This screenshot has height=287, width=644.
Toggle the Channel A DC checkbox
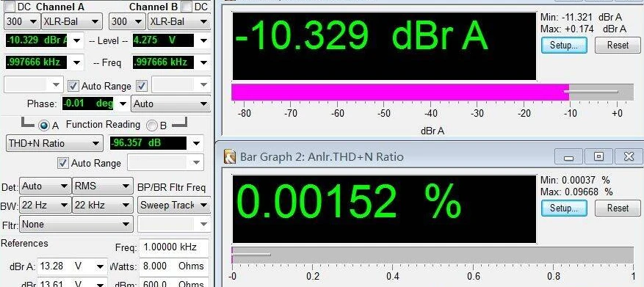pos(9,7)
